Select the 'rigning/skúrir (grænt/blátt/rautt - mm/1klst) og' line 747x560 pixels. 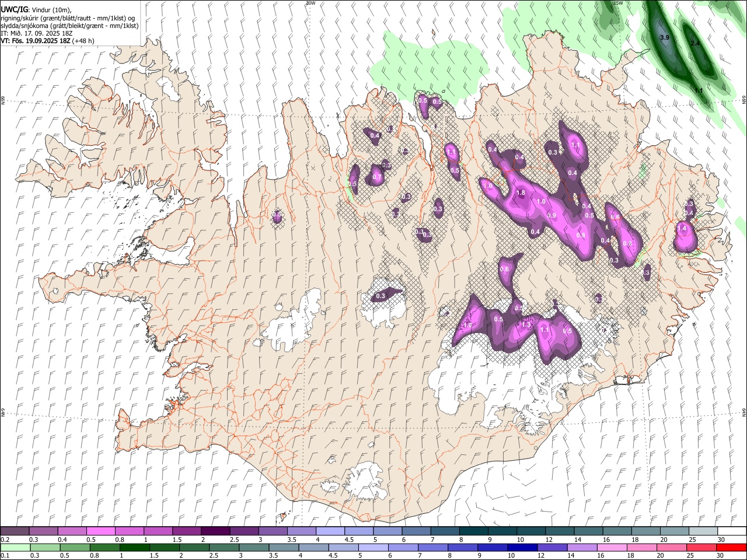click(68, 18)
